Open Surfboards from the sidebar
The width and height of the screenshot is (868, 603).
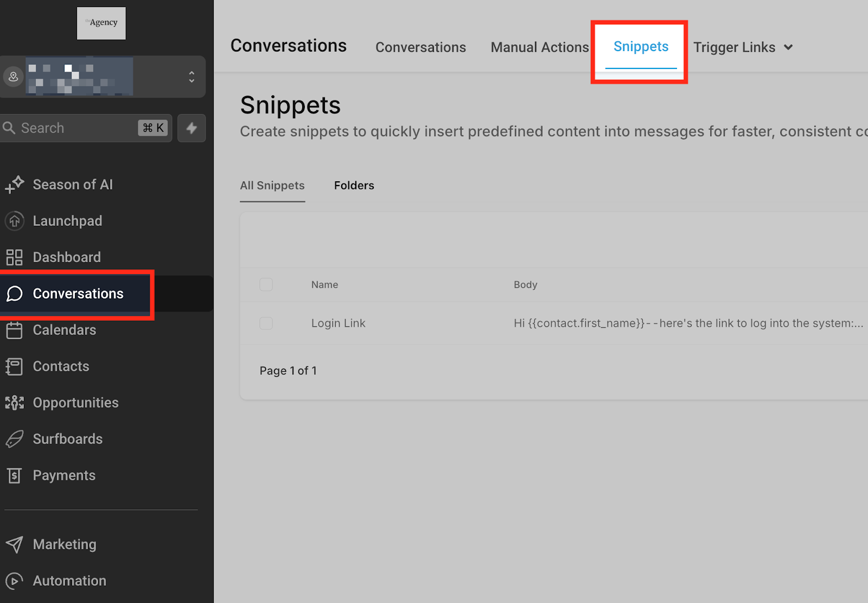(x=68, y=439)
